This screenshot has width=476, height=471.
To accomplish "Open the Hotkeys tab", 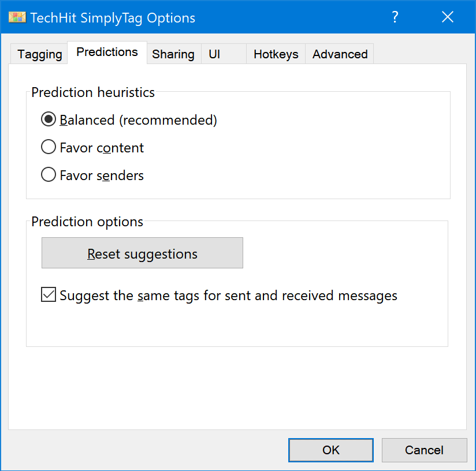I will 276,54.
